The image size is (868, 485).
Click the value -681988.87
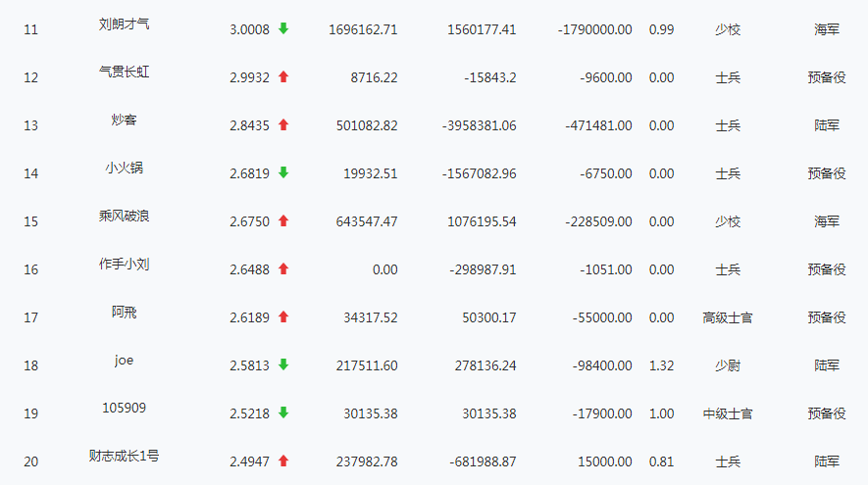(x=483, y=461)
